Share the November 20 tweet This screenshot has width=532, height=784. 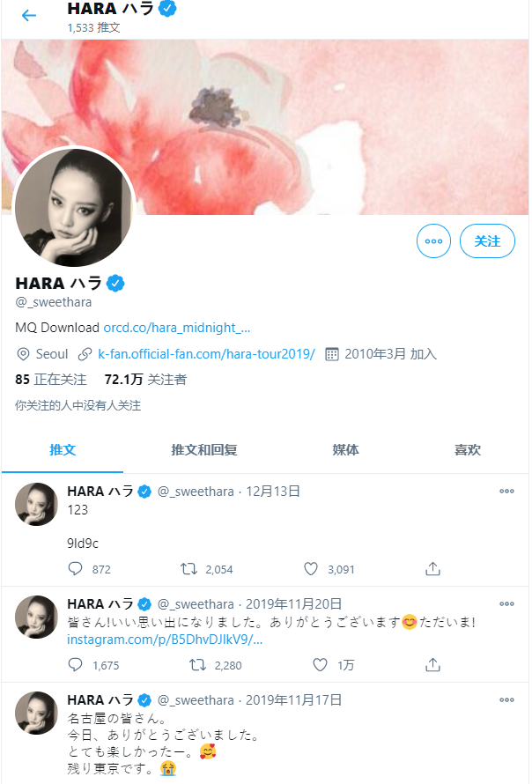click(x=433, y=665)
